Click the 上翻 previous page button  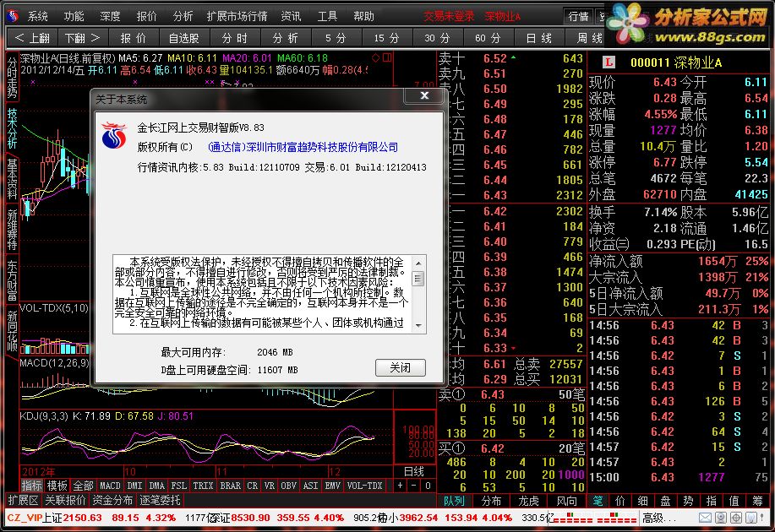32,38
